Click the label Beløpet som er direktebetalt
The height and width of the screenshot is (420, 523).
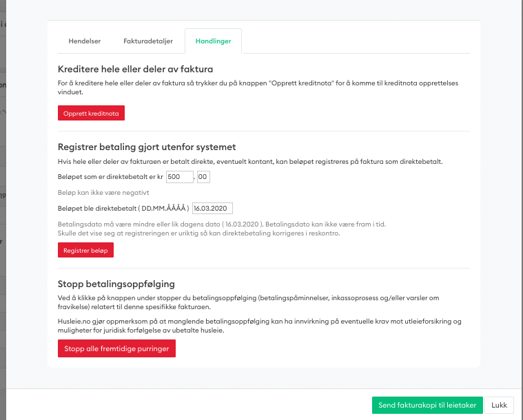pyautogui.click(x=110, y=178)
